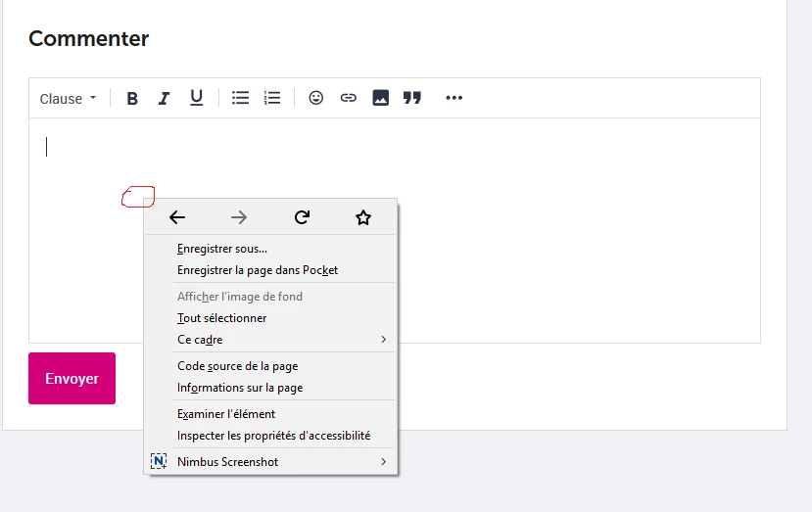Choose Tout sélectionner
Screen dimensions: 812x512
click(270, 318)
